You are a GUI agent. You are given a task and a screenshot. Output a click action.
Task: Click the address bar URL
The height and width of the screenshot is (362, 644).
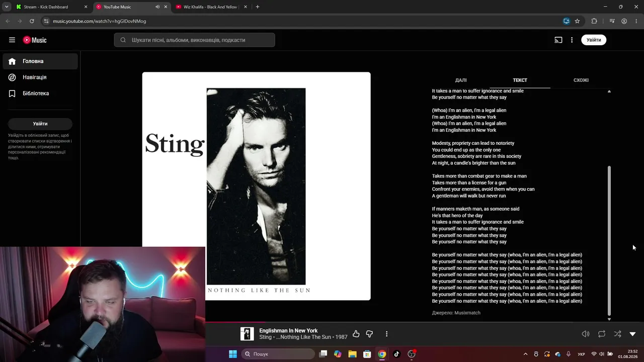(x=100, y=21)
